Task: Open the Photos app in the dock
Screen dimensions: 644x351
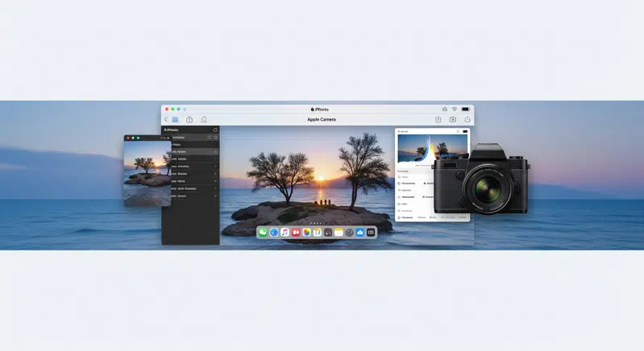Action: 306,233
